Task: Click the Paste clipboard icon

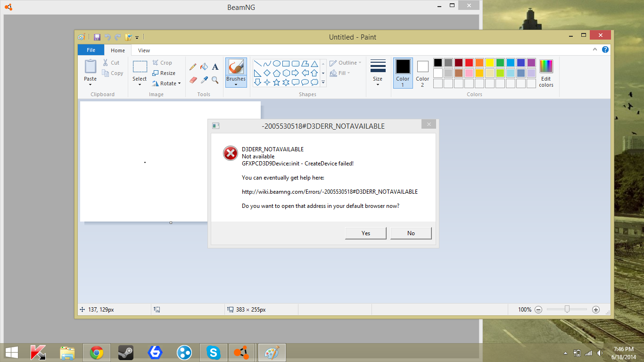Action: 91,67
